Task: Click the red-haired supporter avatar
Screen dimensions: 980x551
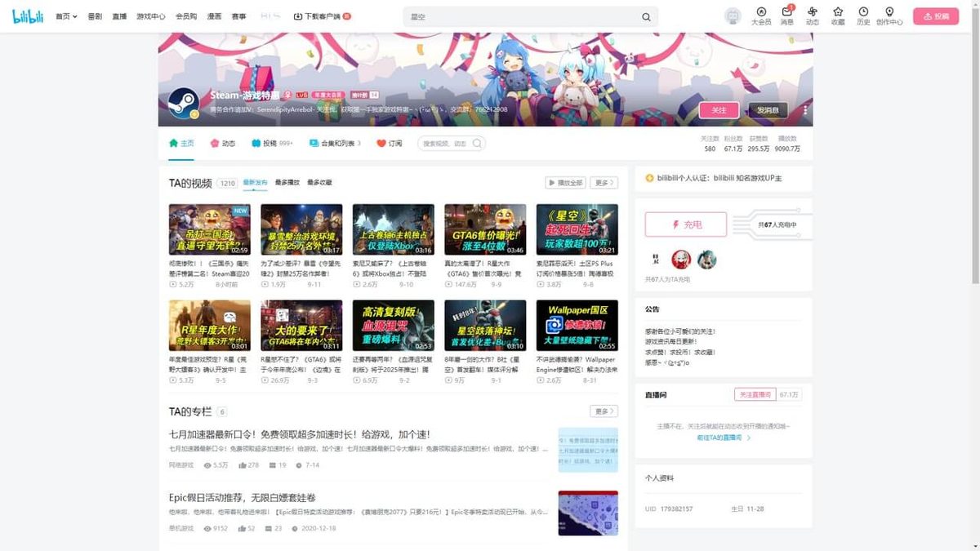Action: [x=681, y=260]
